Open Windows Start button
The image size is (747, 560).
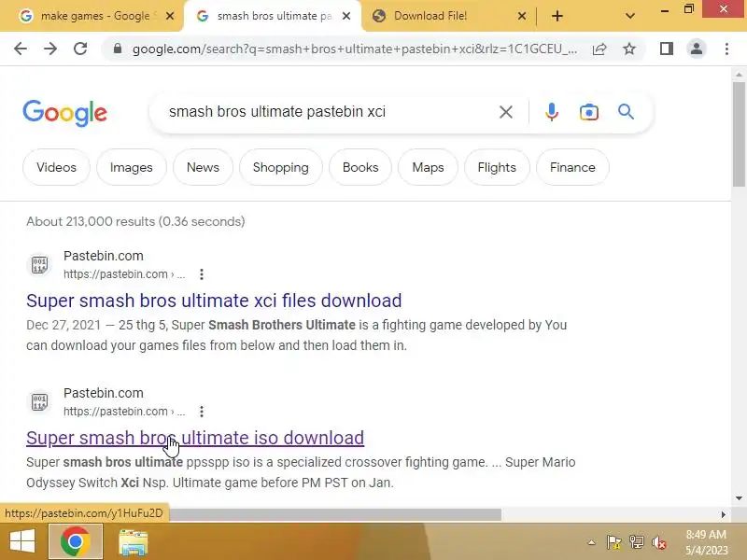pos(21,542)
